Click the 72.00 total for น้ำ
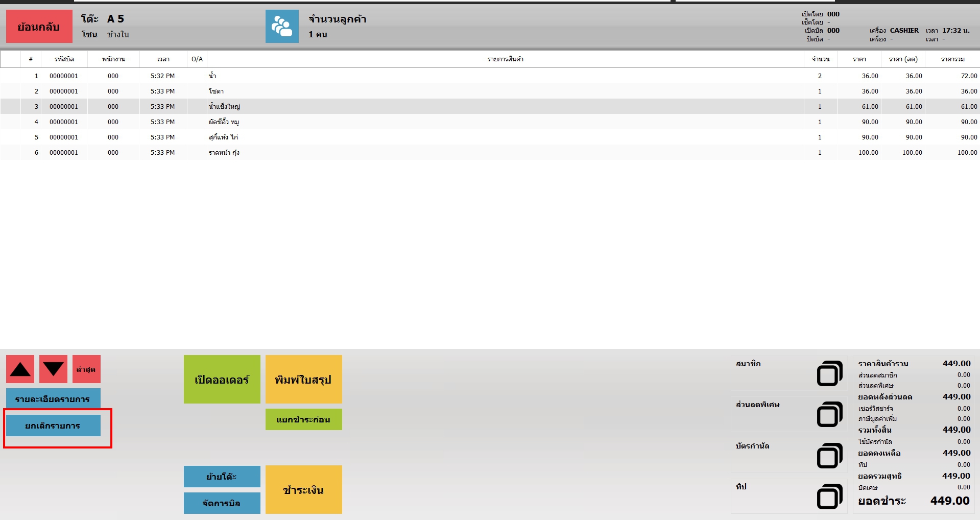The width and height of the screenshot is (980, 520). click(x=969, y=76)
